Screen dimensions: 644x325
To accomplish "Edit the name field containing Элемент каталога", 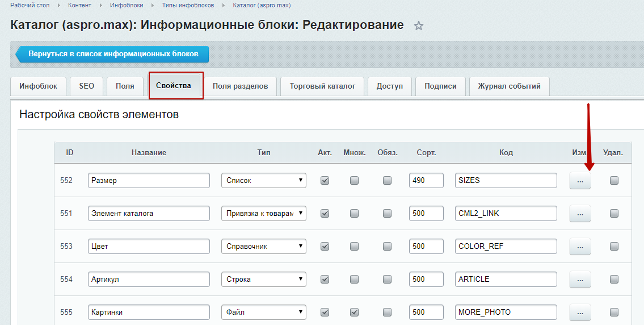I will pos(149,213).
